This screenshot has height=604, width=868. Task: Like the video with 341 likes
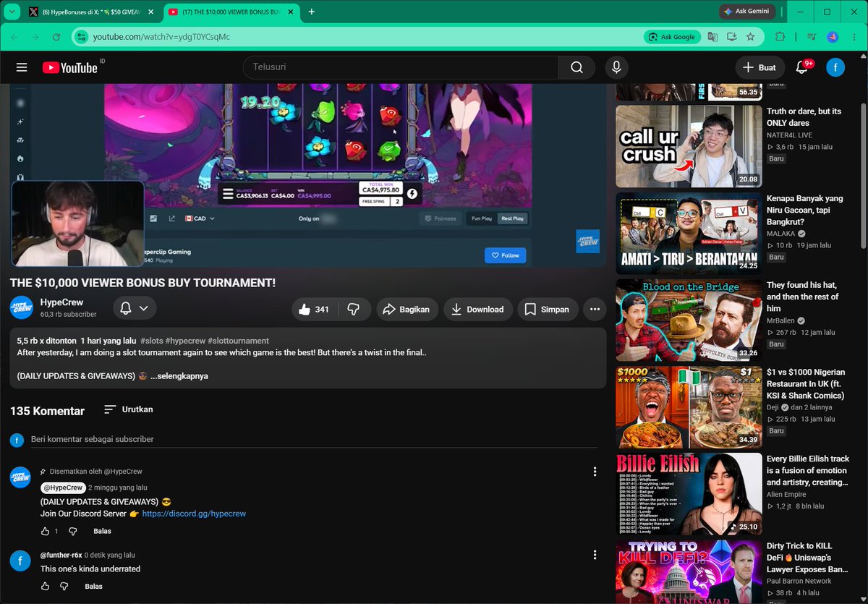pyautogui.click(x=313, y=309)
